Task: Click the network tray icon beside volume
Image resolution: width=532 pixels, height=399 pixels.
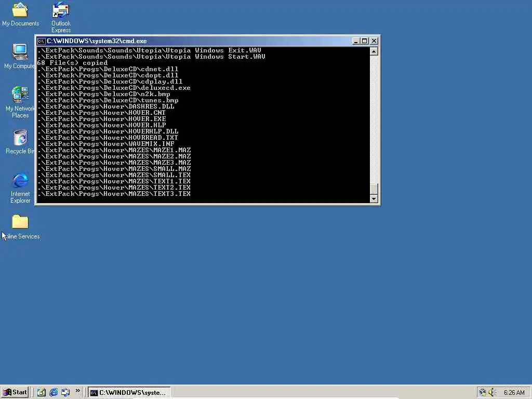Action: [483, 393]
